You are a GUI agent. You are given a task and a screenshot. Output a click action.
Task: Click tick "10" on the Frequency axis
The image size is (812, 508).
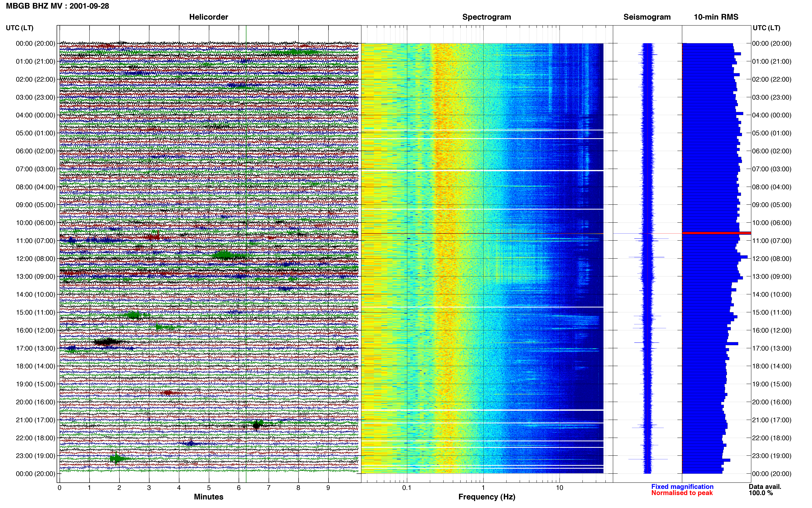559,488
